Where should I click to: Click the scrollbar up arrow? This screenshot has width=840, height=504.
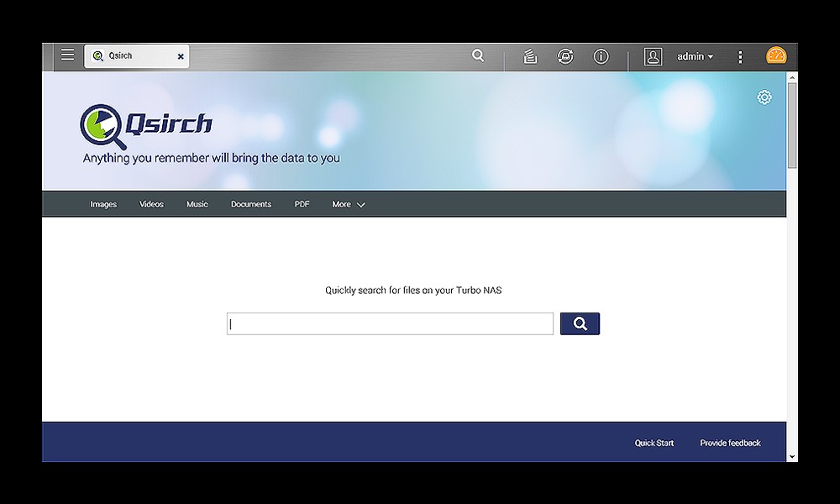pos(792,77)
